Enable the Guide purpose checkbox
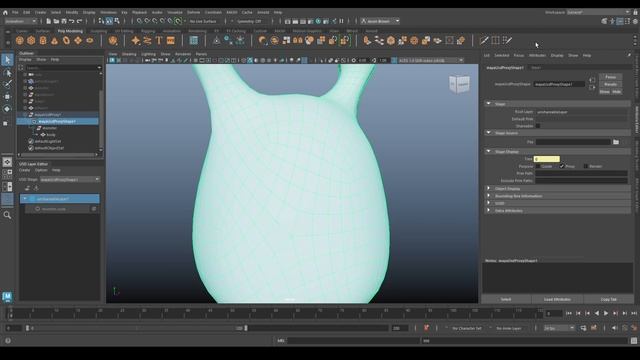The height and width of the screenshot is (360, 640). pyautogui.click(x=538, y=166)
